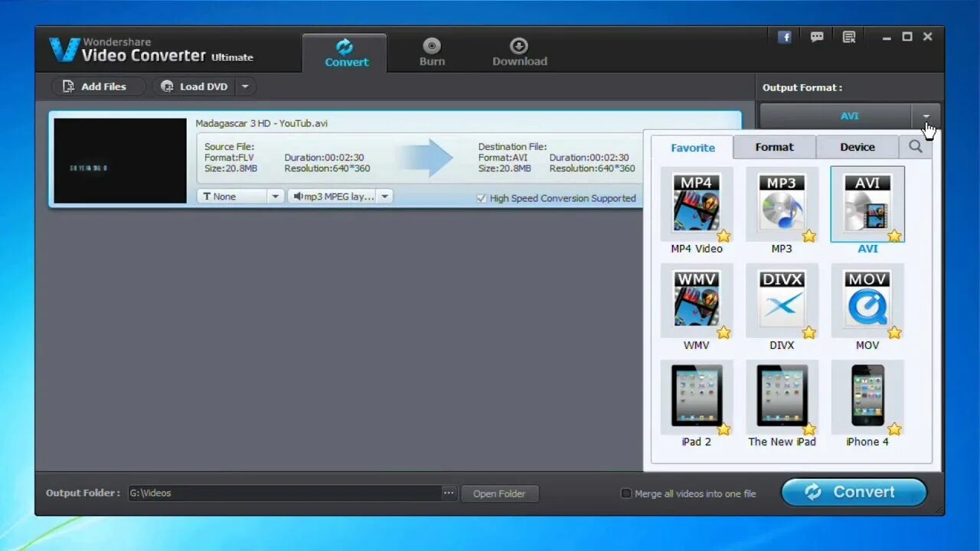This screenshot has height=551, width=980.
Task: Click the Load DVD button
Action: click(195, 86)
